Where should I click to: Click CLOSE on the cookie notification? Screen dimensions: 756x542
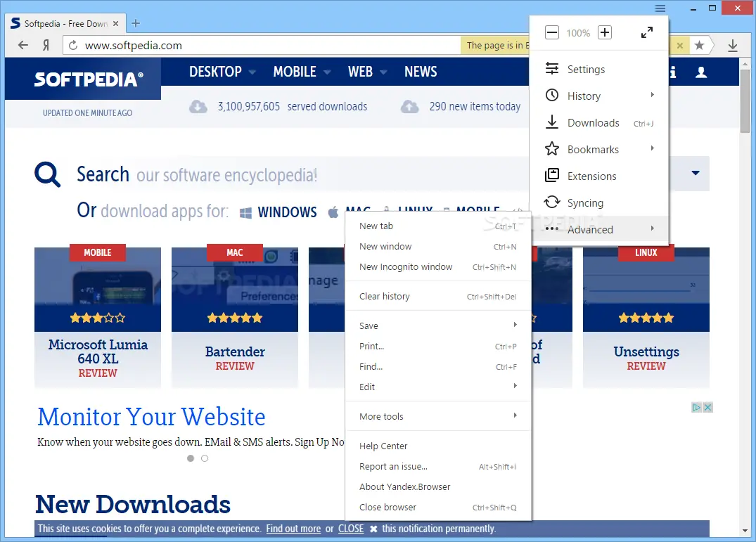(x=350, y=529)
